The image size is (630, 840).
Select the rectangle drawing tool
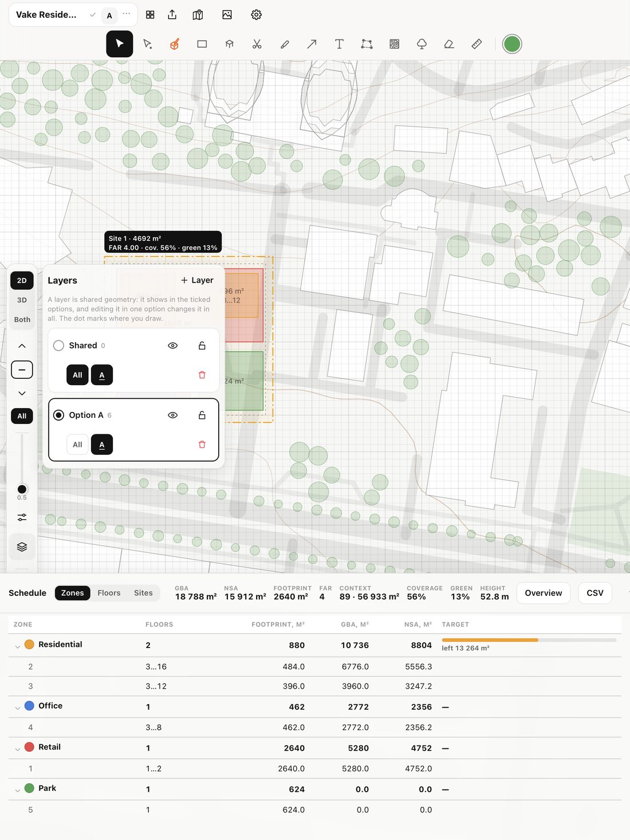[202, 44]
